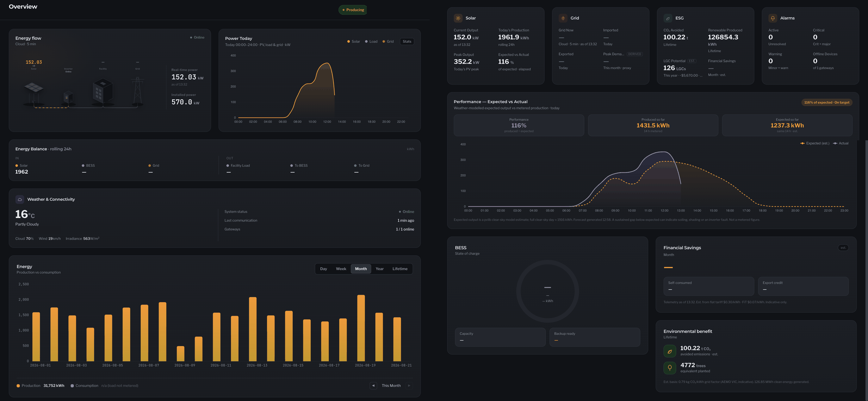Click the est. badge in Financial Savings

(x=843, y=248)
